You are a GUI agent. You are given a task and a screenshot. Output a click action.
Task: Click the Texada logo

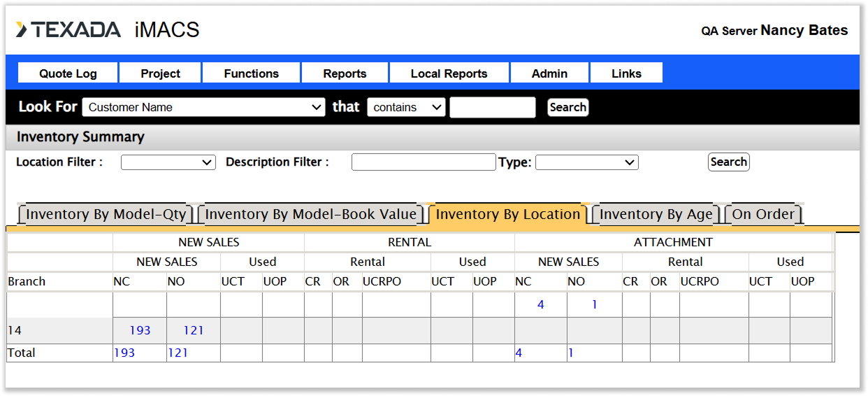[68, 29]
